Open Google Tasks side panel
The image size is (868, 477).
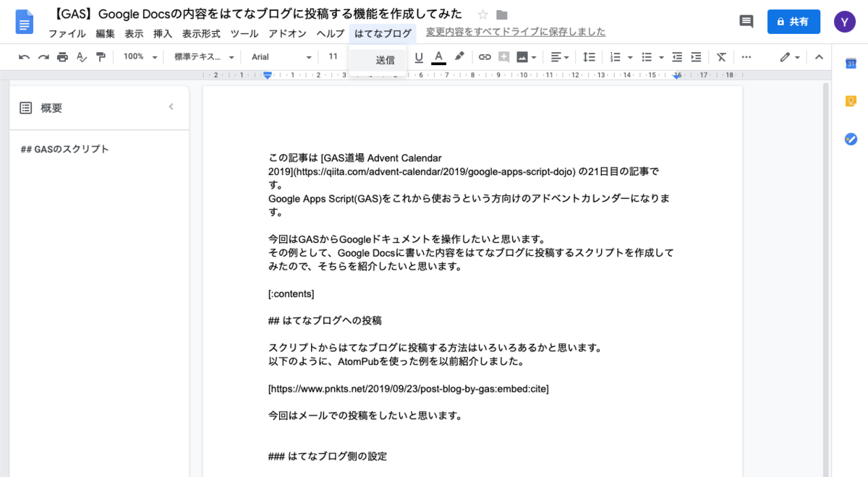click(x=851, y=139)
